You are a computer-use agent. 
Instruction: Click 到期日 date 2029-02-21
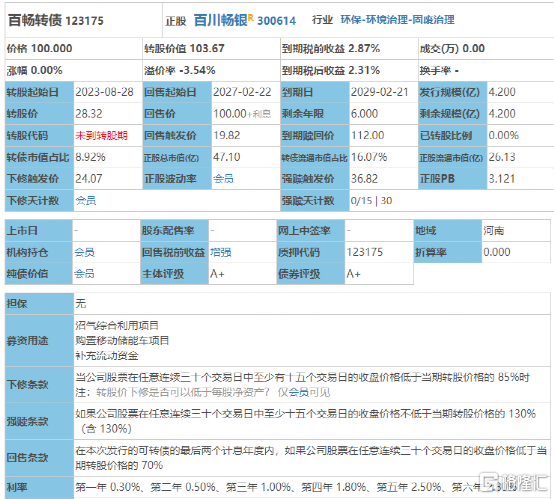(x=380, y=92)
